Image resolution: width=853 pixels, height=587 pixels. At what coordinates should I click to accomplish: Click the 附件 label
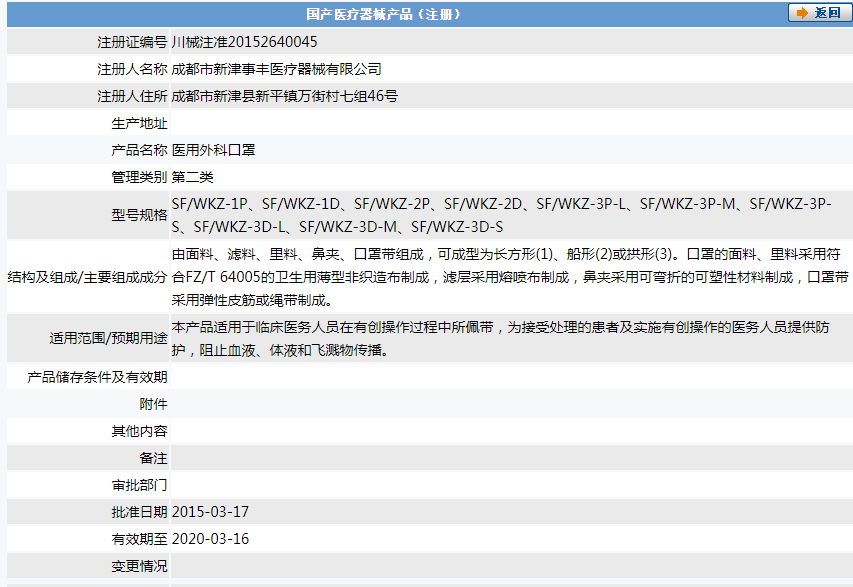tap(153, 404)
